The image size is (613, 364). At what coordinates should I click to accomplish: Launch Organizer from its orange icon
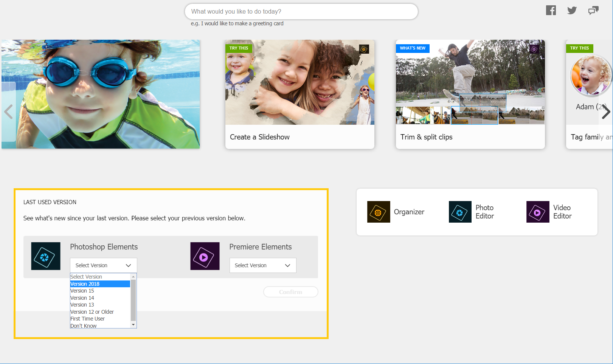[379, 212]
